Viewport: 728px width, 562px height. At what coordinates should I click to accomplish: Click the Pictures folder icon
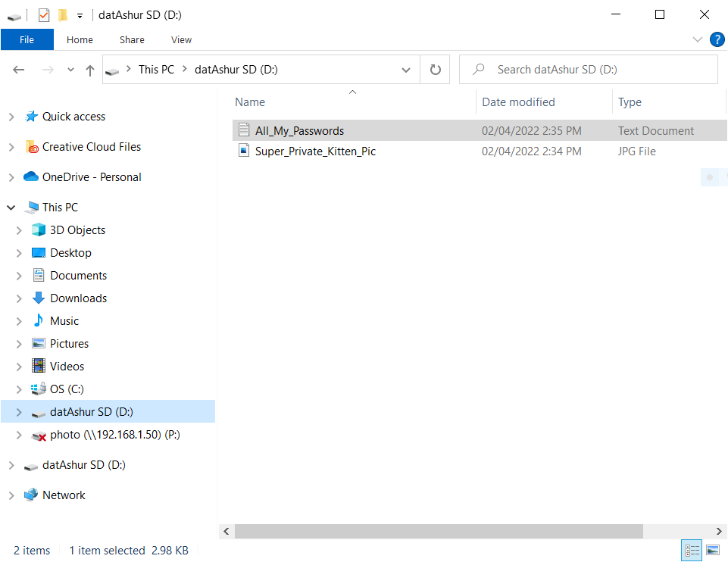point(39,343)
